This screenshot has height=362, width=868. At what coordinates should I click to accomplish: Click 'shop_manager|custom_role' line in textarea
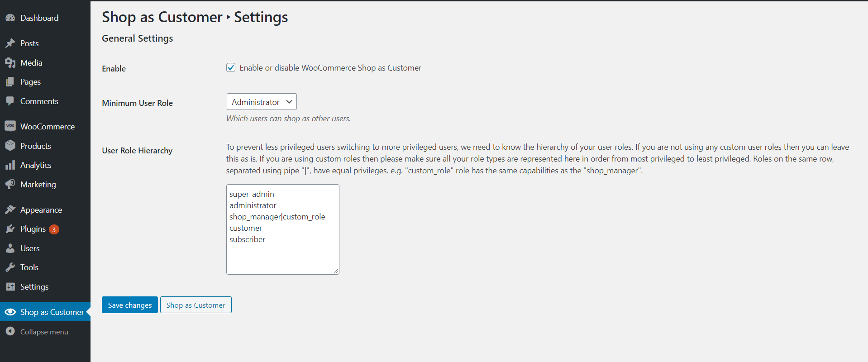(x=277, y=217)
